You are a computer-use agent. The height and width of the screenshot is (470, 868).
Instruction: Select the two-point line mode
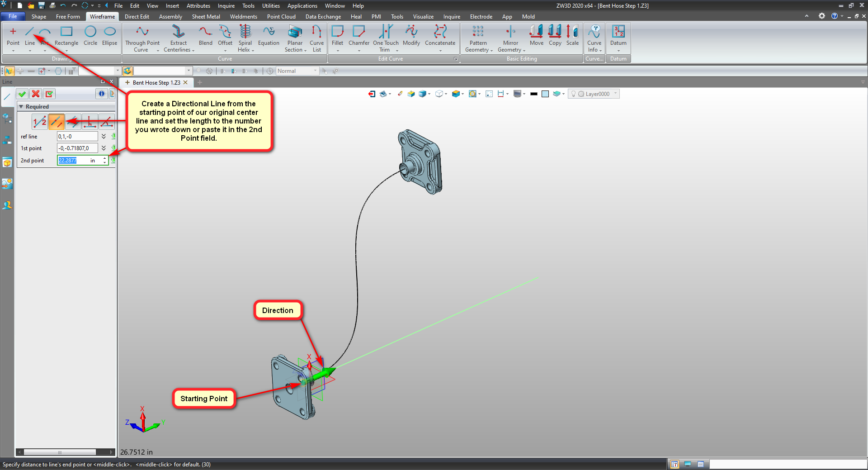point(40,121)
